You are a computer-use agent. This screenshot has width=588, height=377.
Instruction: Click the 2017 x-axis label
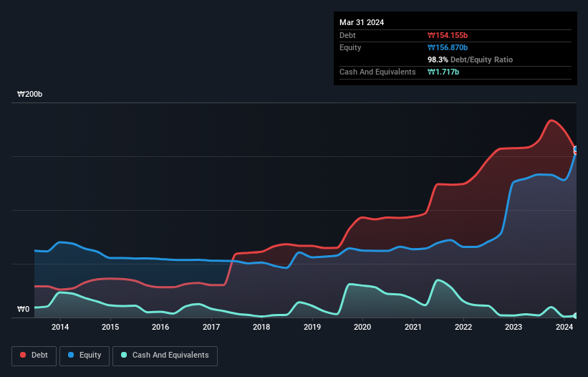pyautogui.click(x=211, y=327)
